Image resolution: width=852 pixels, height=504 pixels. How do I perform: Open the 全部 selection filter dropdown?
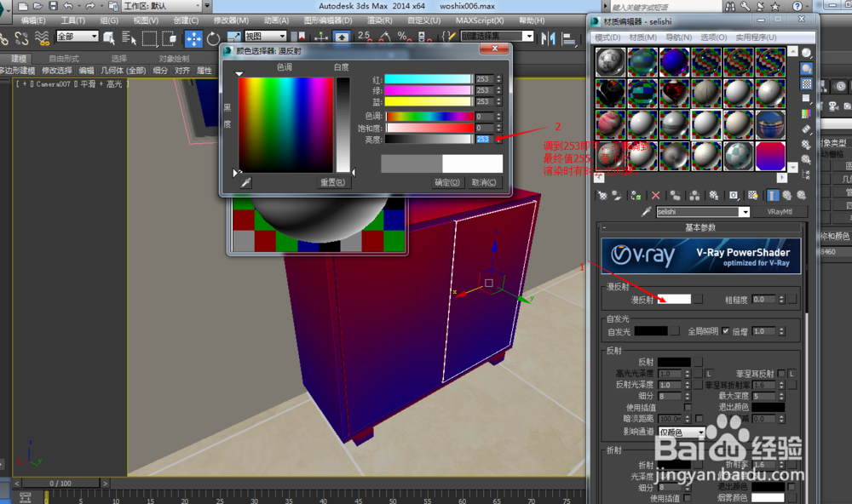pos(78,37)
